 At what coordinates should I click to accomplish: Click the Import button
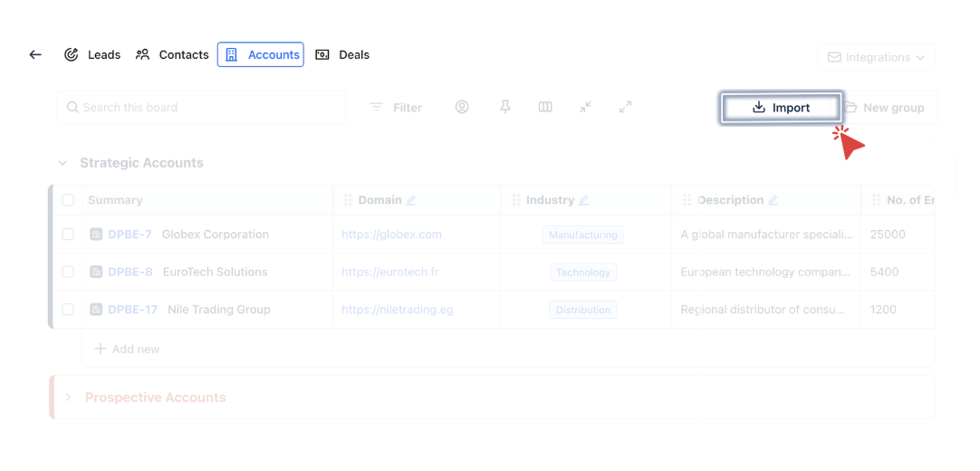[x=781, y=108]
